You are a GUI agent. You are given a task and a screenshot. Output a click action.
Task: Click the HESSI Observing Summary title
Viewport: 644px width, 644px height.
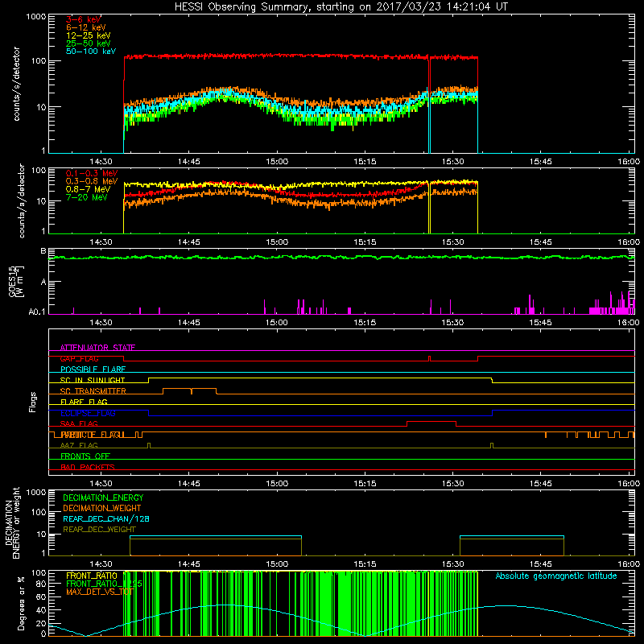pyautogui.click(x=341, y=7)
